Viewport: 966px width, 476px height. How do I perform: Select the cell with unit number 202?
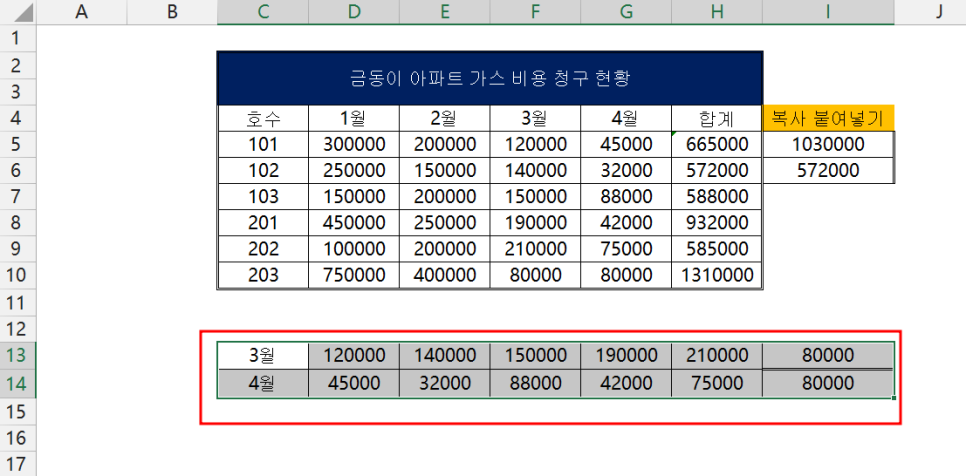[x=263, y=249]
